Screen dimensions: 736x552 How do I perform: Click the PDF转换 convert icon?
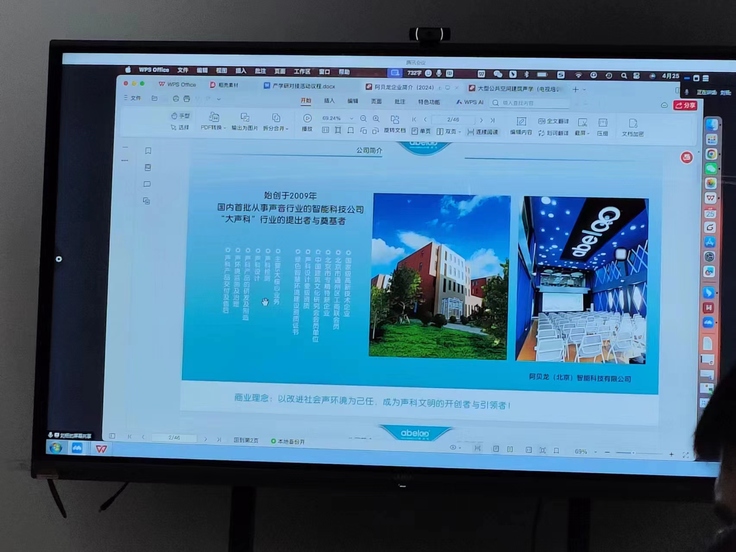pos(211,128)
